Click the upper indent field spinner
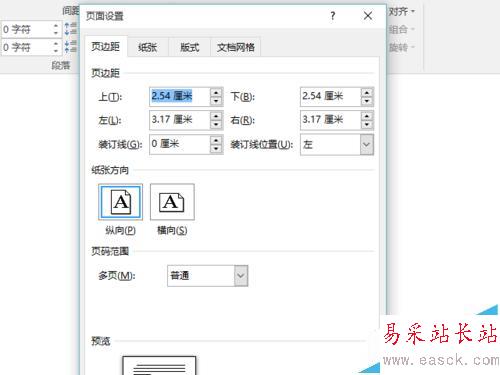 tap(56, 29)
